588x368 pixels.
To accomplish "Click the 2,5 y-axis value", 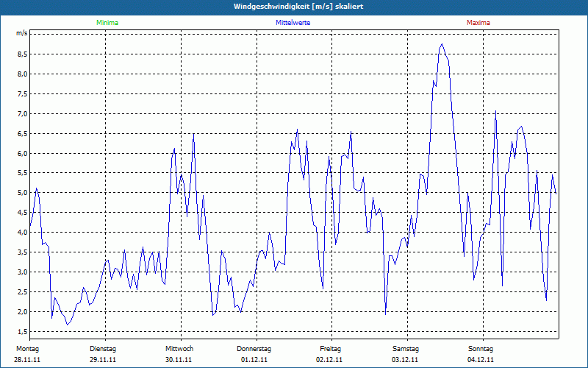I will pyautogui.click(x=23, y=292).
